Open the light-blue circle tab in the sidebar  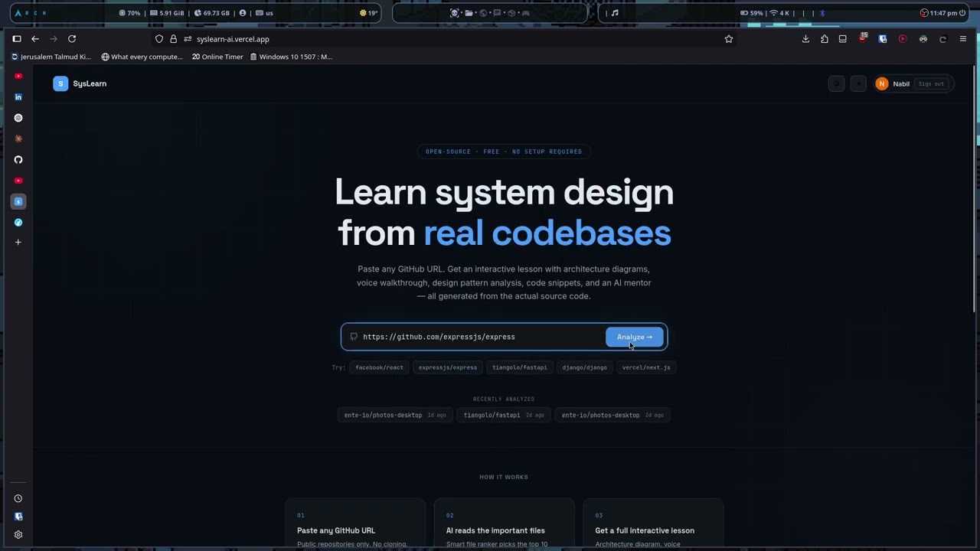[x=18, y=223]
